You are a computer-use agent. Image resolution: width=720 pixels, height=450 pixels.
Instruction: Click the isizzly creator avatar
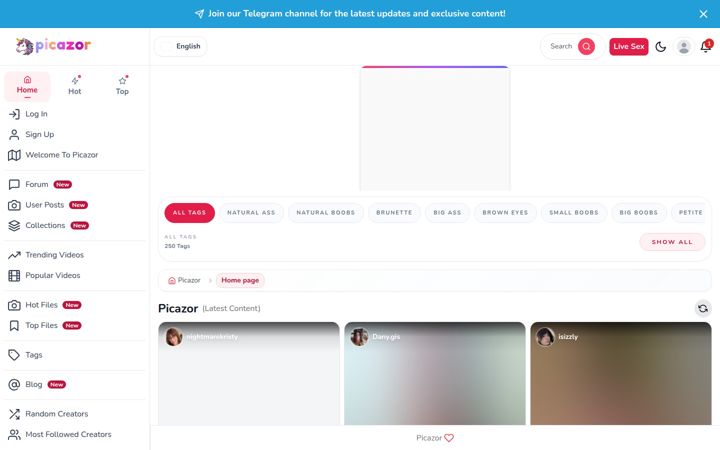click(x=545, y=337)
